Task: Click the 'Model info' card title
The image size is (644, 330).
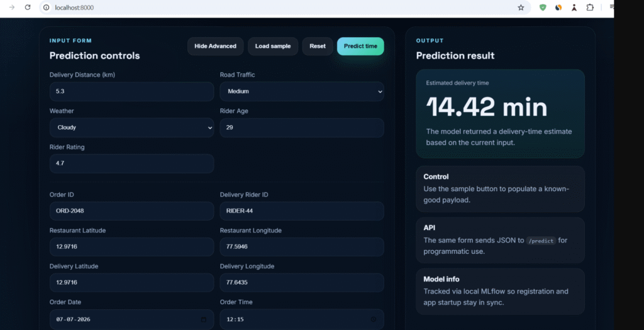Action: coord(441,279)
